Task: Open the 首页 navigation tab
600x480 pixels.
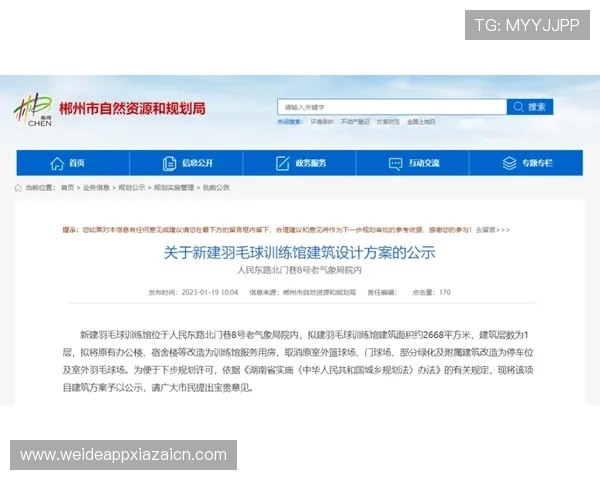Action: pyautogui.click(x=73, y=163)
